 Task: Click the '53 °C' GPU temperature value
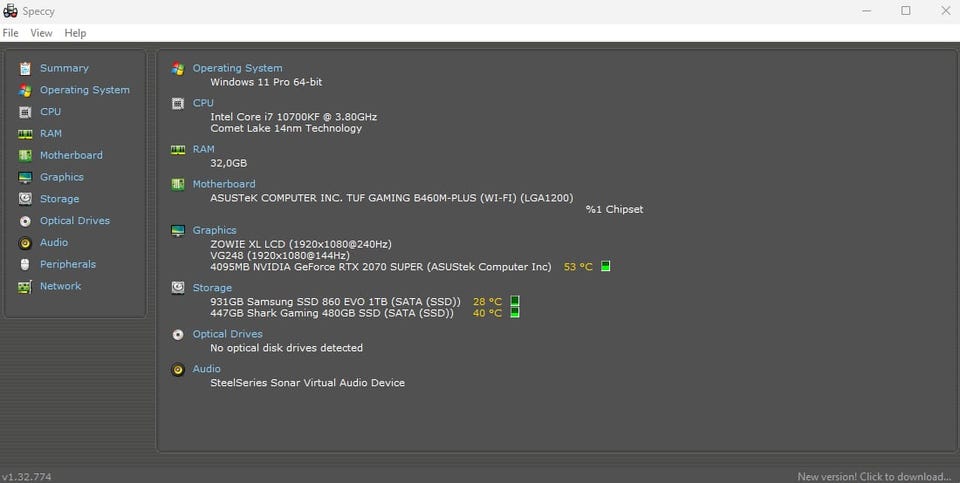click(578, 267)
